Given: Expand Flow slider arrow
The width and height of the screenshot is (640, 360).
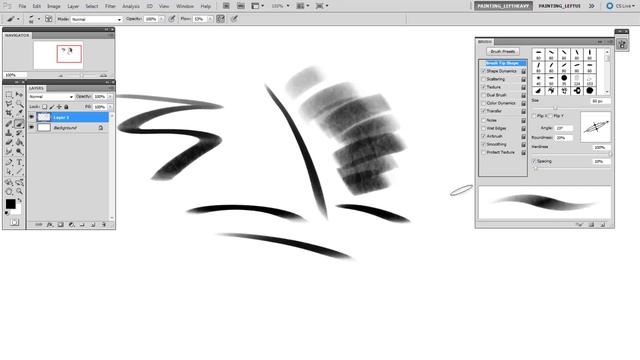Looking at the screenshot, I should coord(210,19).
